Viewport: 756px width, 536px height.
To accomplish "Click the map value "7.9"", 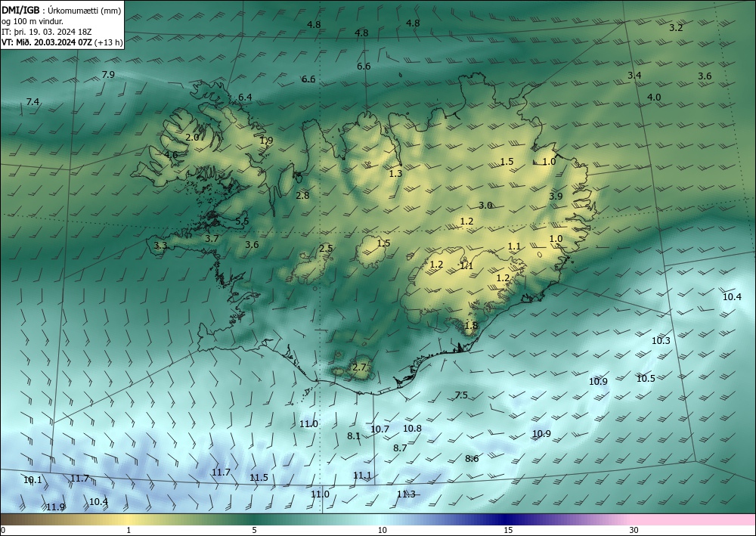I will 108,75.
